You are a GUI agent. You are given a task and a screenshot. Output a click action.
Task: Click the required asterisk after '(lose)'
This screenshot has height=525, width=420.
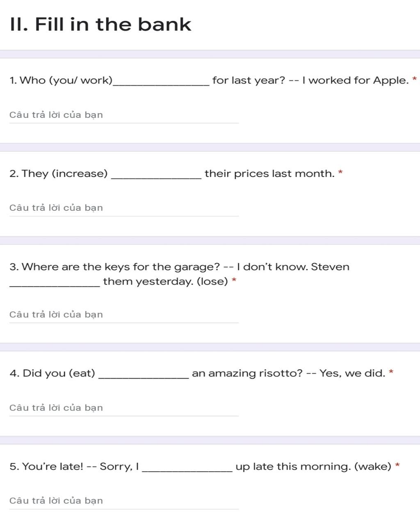[234, 280]
